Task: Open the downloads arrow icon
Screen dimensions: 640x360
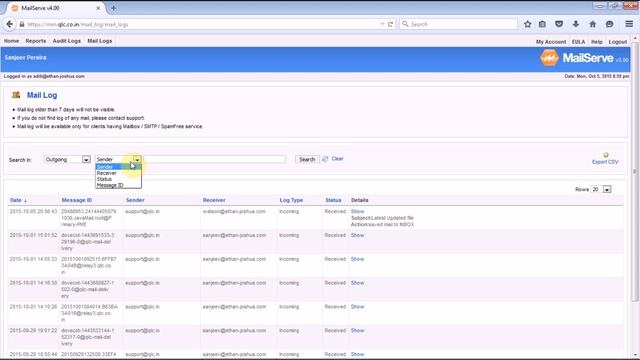Action: 576,24
